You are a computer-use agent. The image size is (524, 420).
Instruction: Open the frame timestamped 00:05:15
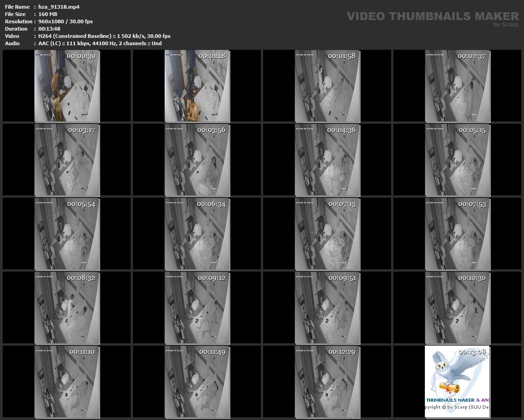click(x=457, y=160)
